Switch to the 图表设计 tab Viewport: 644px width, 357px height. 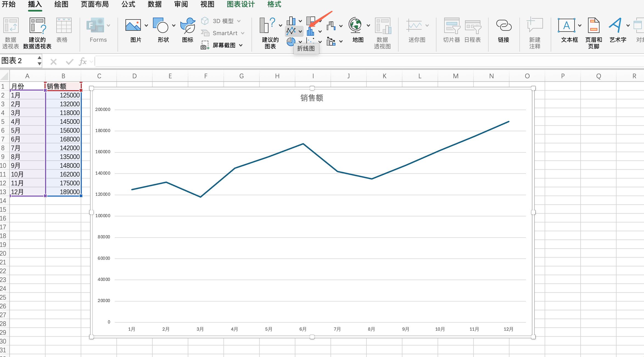tap(240, 4)
